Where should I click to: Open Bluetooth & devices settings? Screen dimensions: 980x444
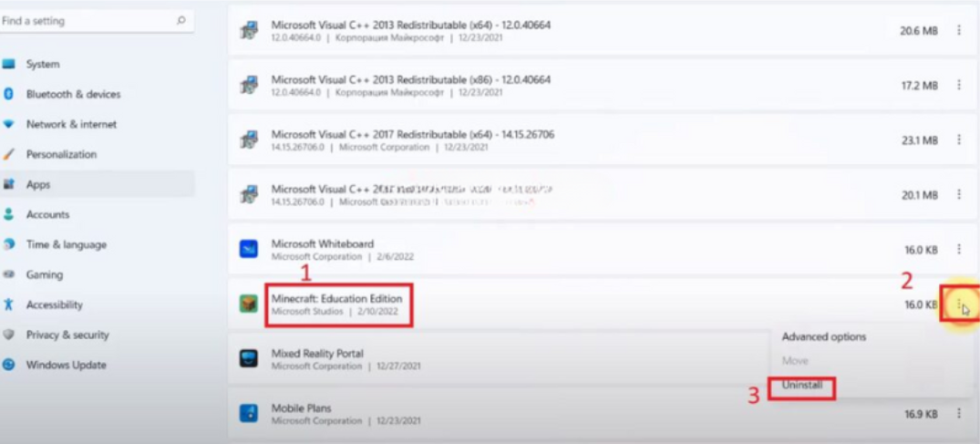click(x=73, y=94)
